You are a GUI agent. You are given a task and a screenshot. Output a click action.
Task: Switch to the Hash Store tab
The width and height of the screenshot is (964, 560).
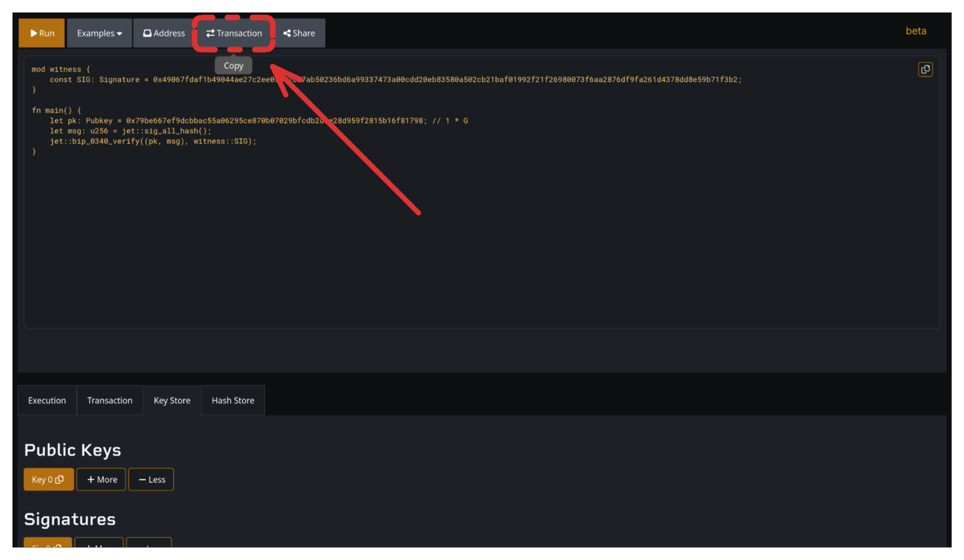pyautogui.click(x=233, y=400)
